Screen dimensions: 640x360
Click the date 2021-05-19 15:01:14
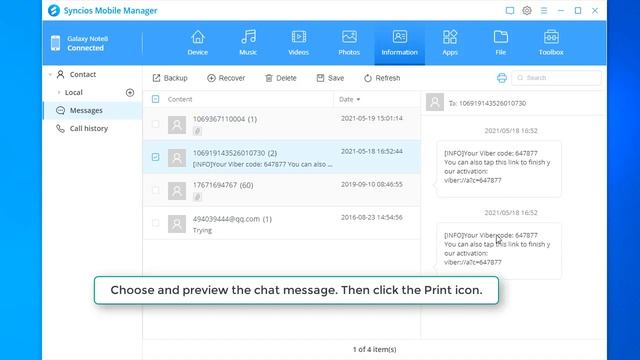click(x=372, y=118)
